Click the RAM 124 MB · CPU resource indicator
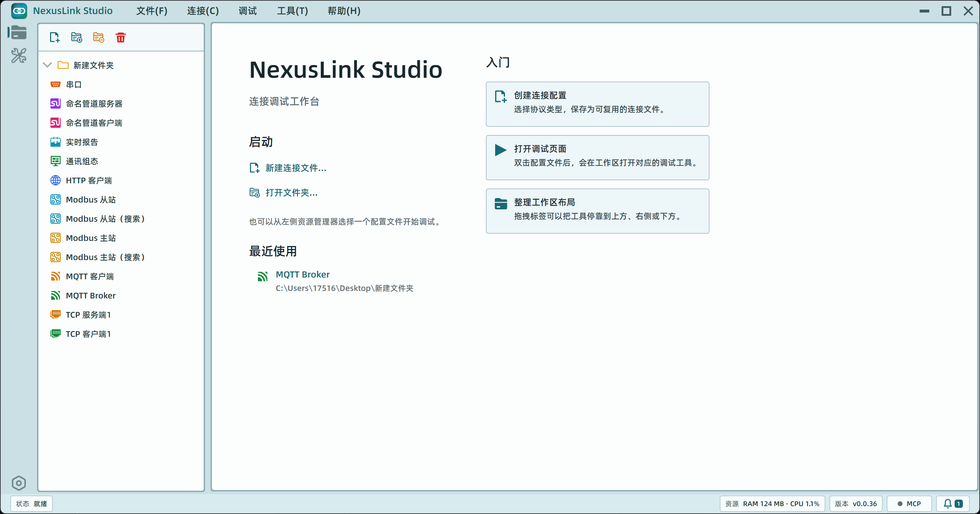This screenshot has height=514, width=980. pyautogui.click(x=772, y=504)
